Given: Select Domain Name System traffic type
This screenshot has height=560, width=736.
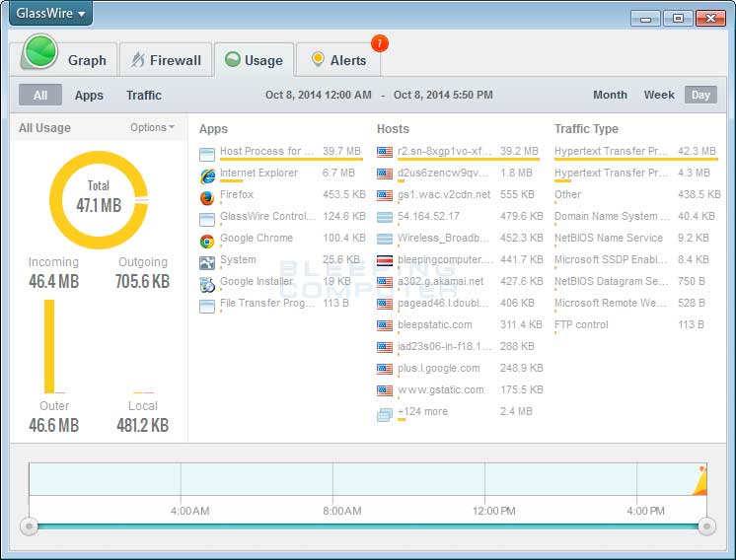Looking at the screenshot, I should [636, 217].
